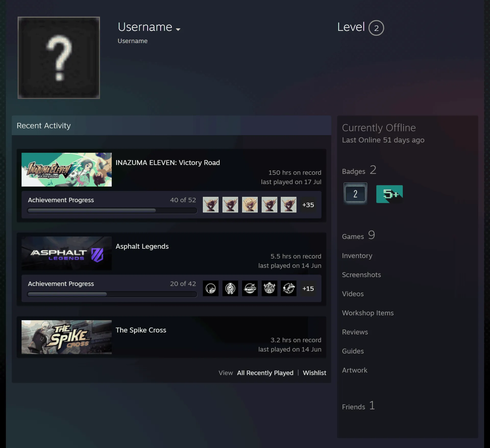Click the medal ribbon Asphalt achievement icon
The image size is (490, 448).
tap(230, 288)
